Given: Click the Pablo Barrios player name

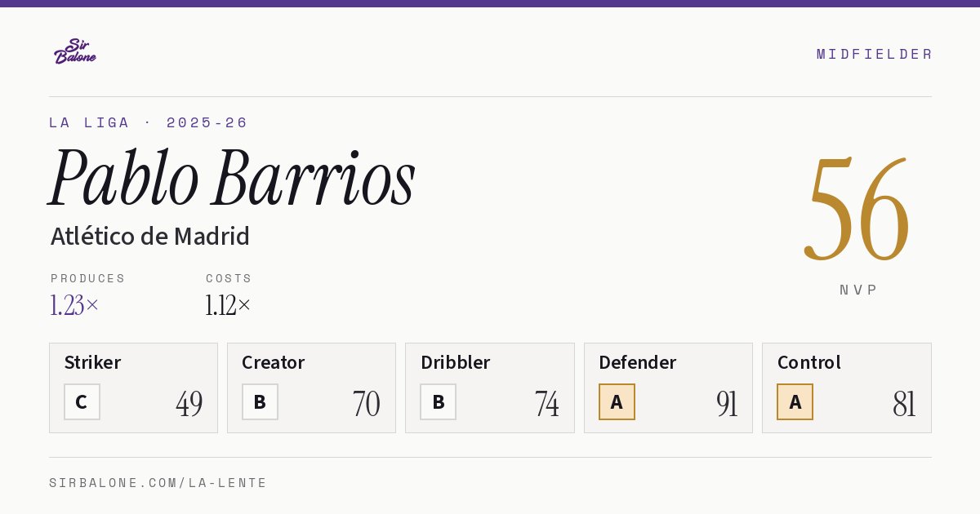Looking at the screenshot, I should click(x=233, y=178).
